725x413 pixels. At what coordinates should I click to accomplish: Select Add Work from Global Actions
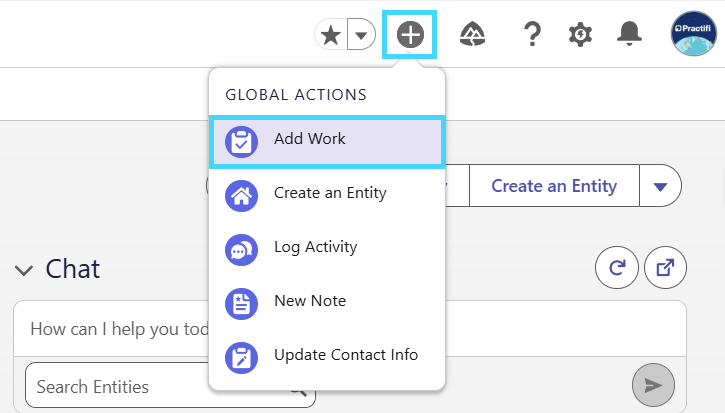[327, 142]
